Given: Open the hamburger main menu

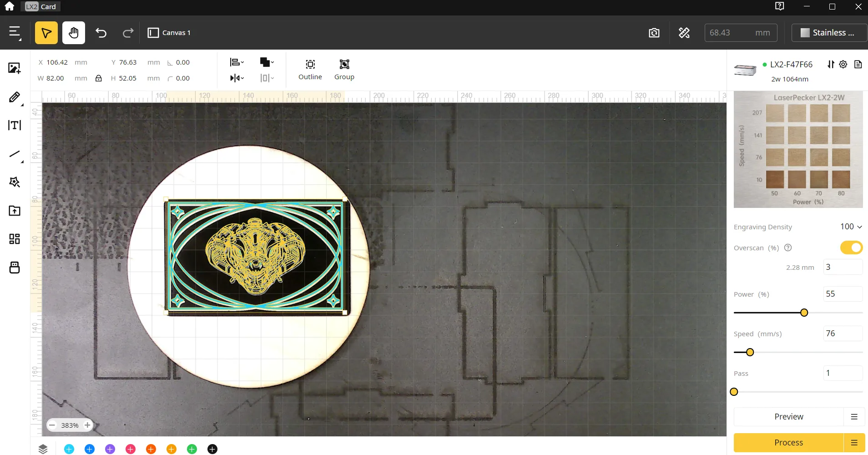Looking at the screenshot, I should (15, 33).
